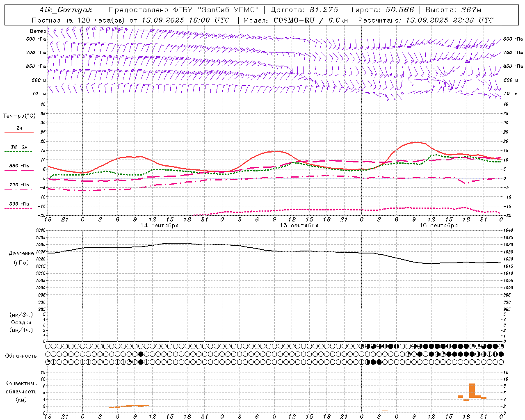
Task: Click the '14 сентября' date label
Action: [160, 225]
